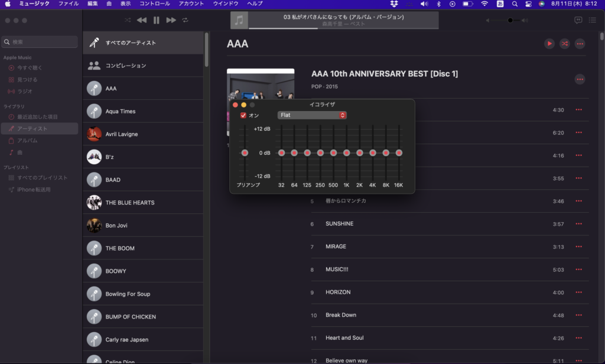Screen dimensions: 605x364
Task: Click the artist list scrollbar
Action: tap(206, 50)
